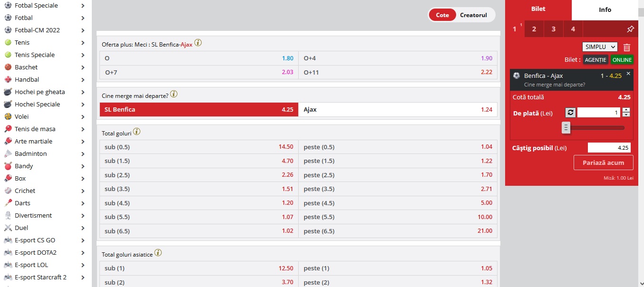Switch to ticket slot 3
Screen dimensions: 644x287
(x=554, y=29)
